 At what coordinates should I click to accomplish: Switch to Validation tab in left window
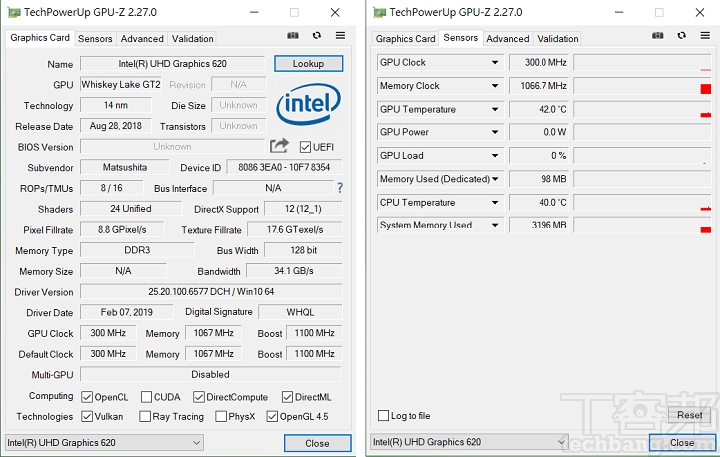click(192, 39)
